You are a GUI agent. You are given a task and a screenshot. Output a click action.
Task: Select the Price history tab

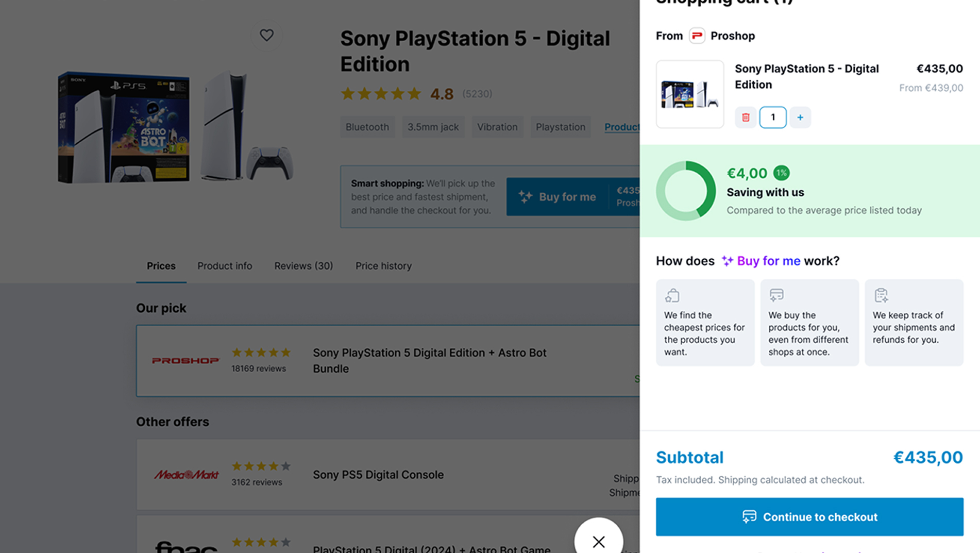point(383,266)
